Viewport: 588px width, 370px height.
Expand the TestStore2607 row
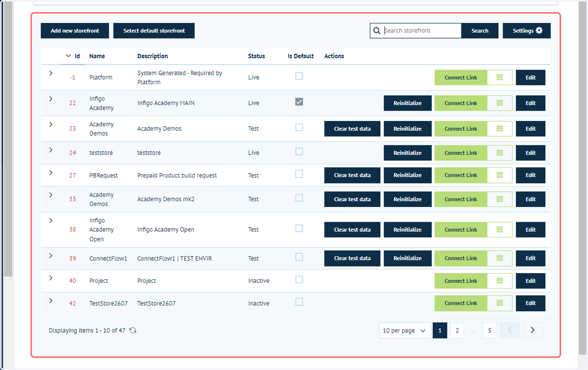click(50, 300)
